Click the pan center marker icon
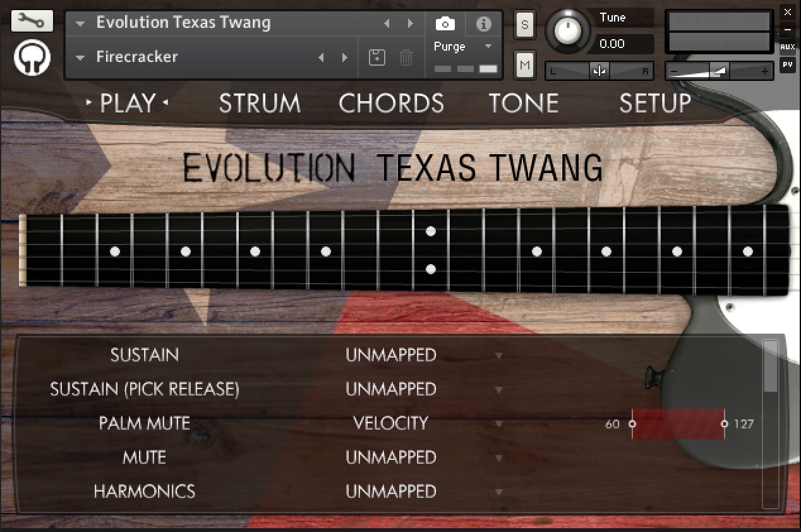The width and height of the screenshot is (801, 532). point(599,71)
